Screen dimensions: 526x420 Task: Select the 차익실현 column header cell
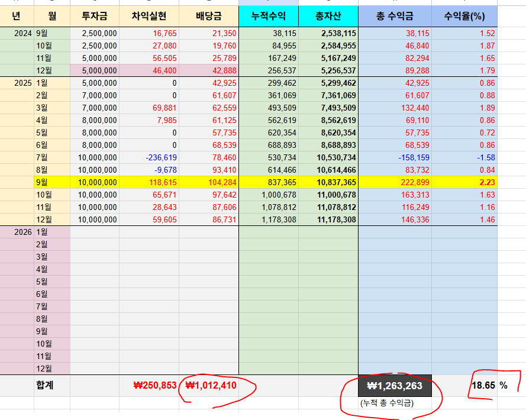[x=149, y=17]
